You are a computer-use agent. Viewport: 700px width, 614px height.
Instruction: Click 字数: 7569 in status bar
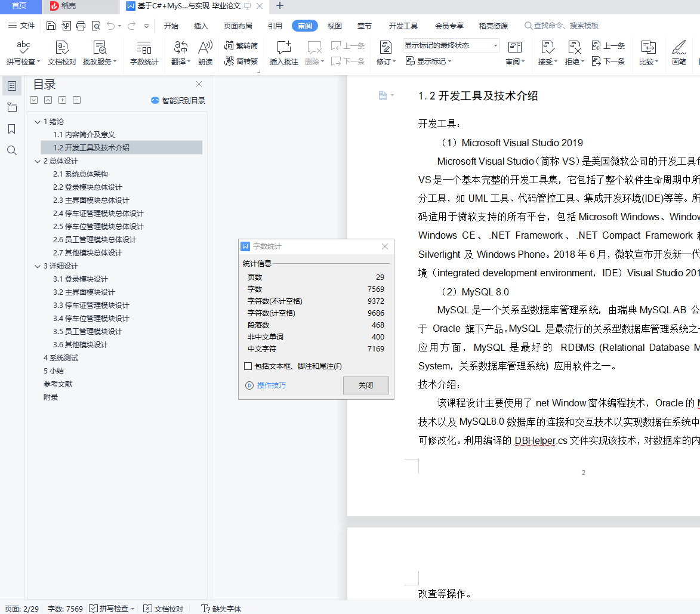pyautogui.click(x=65, y=609)
